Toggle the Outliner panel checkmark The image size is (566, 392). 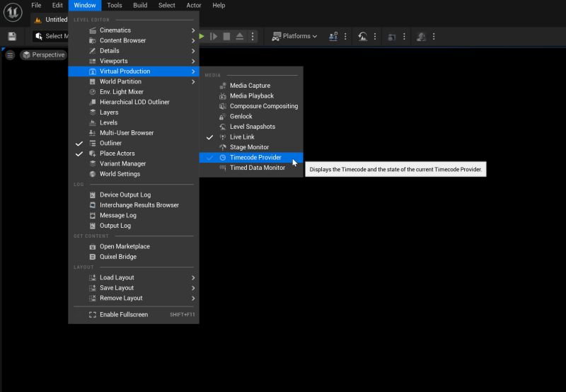pyautogui.click(x=79, y=144)
